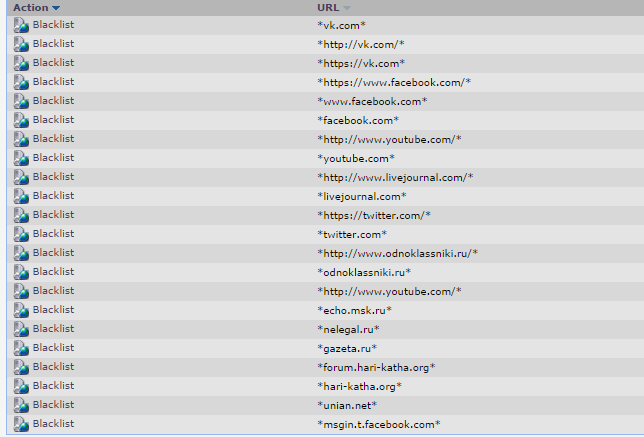Select the icon for *forum.hari-katha.org* row
The height and width of the screenshot is (437, 644).
(20, 367)
